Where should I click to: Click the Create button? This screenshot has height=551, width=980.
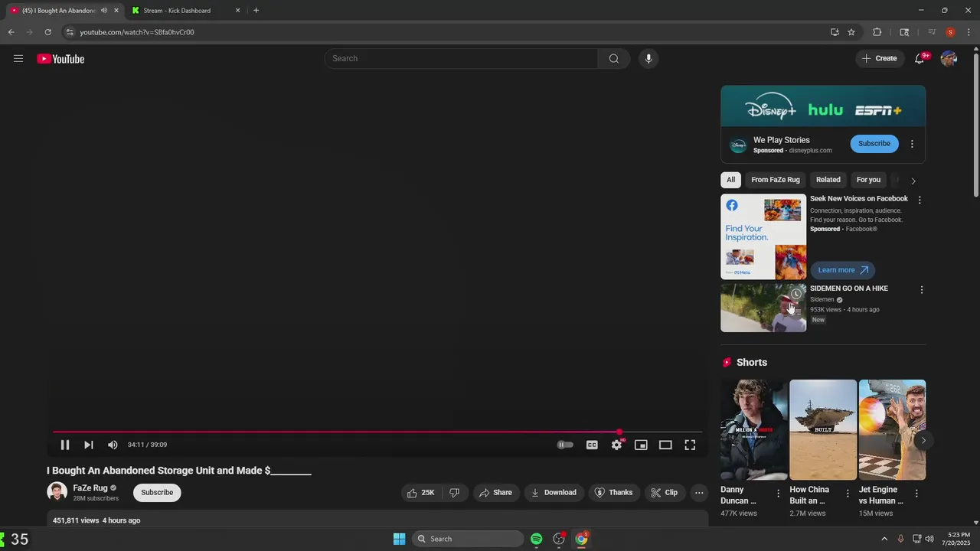click(x=879, y=59)
